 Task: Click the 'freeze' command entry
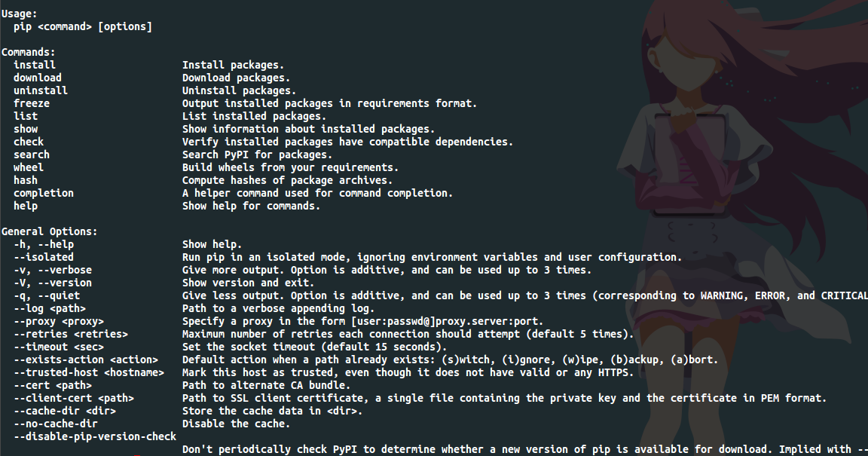32,103
